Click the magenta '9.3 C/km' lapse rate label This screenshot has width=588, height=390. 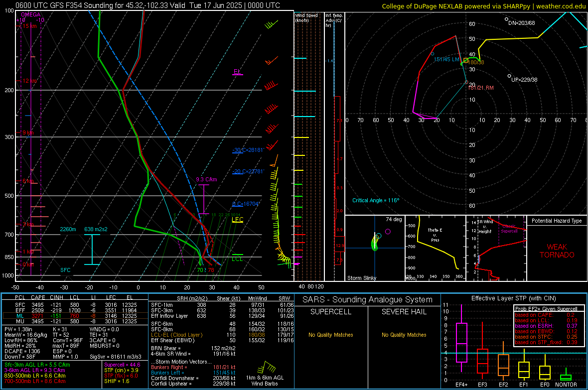tap(206, 179)
